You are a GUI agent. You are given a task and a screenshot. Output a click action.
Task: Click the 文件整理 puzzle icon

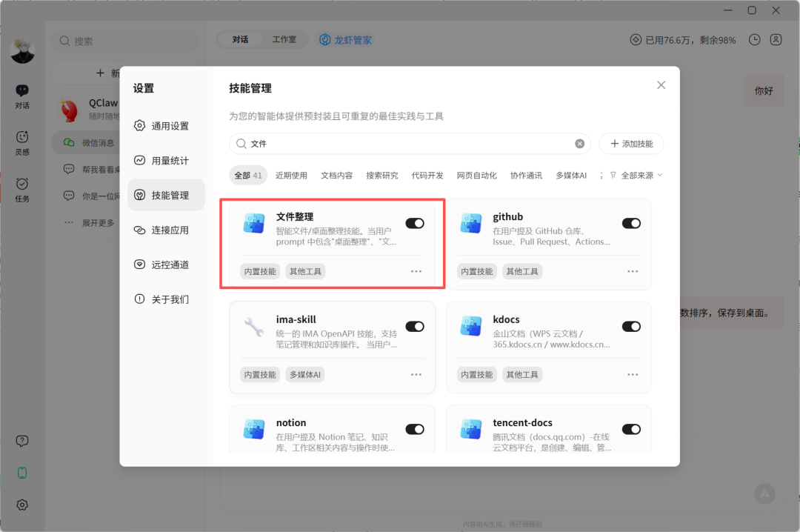[x=254, y=224]
